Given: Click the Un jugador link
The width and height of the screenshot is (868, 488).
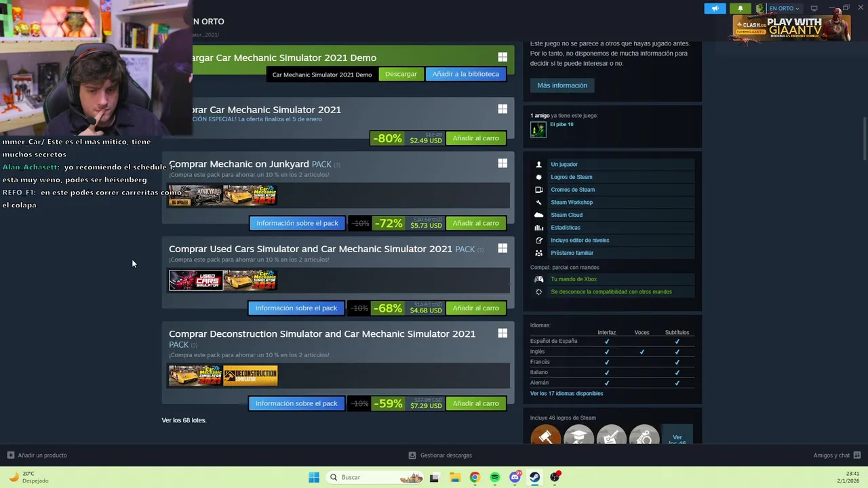Looking at the screenshot, I should [x=564, y=164].
